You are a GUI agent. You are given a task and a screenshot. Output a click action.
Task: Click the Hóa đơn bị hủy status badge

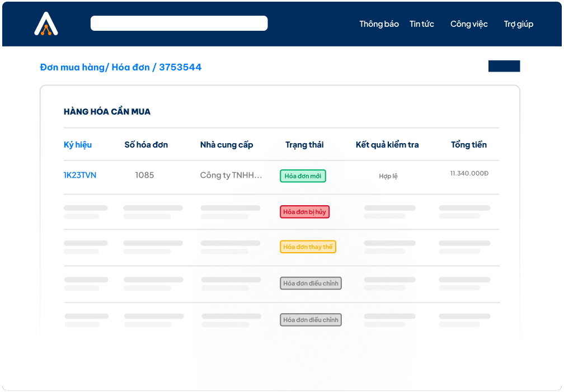tap(304, 212)
